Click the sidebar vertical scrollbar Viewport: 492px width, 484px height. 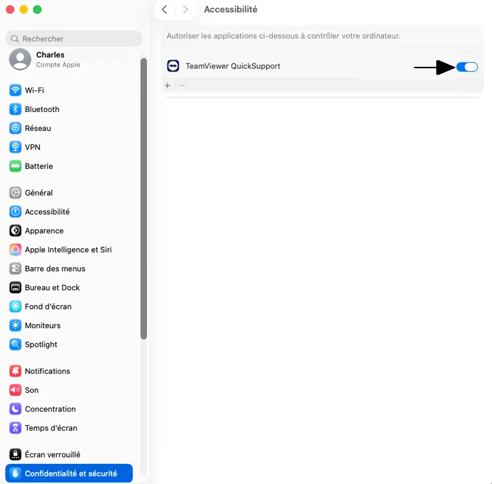point(144,198)
